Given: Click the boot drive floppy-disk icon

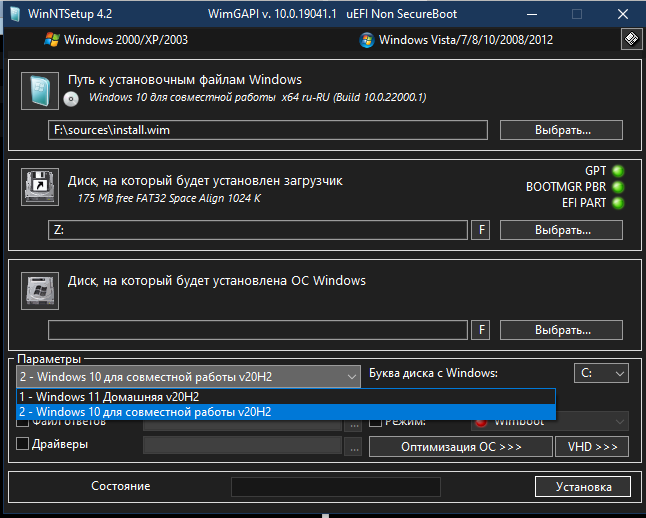Looking at the screenshot, I should pyautogui.click(x=40, y=187).
